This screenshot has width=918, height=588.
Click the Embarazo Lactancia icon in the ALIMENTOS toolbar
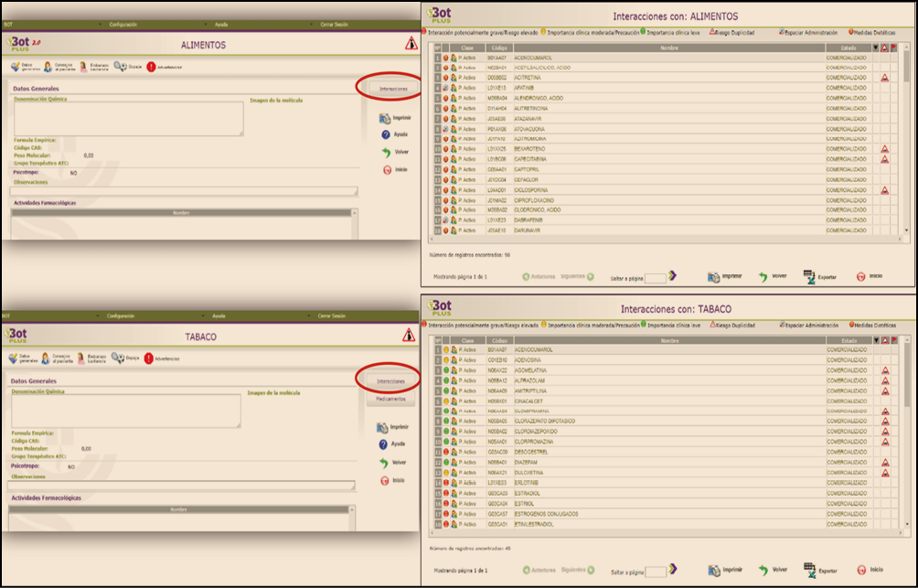83,67
